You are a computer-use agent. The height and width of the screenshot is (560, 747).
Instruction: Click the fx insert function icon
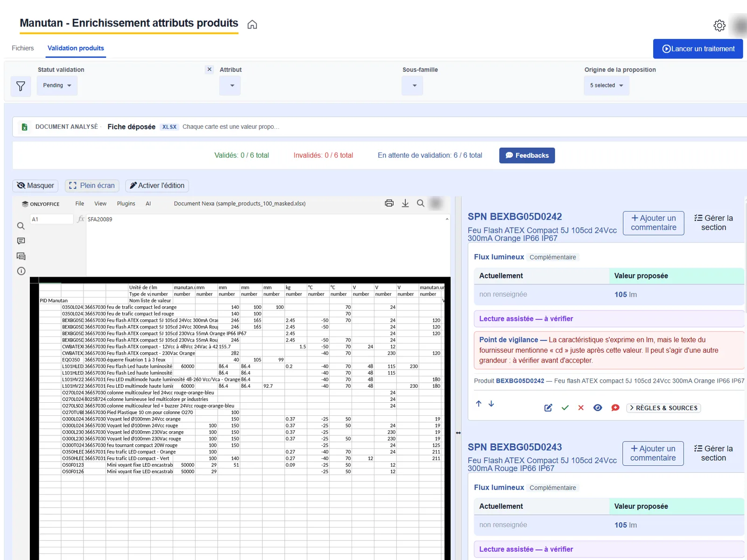click(x=81, y=219)
